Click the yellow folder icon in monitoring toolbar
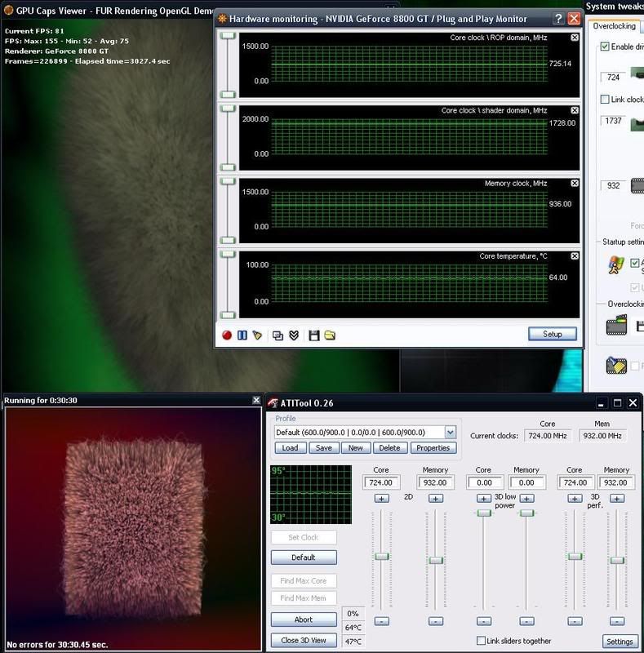 (330, 335)
